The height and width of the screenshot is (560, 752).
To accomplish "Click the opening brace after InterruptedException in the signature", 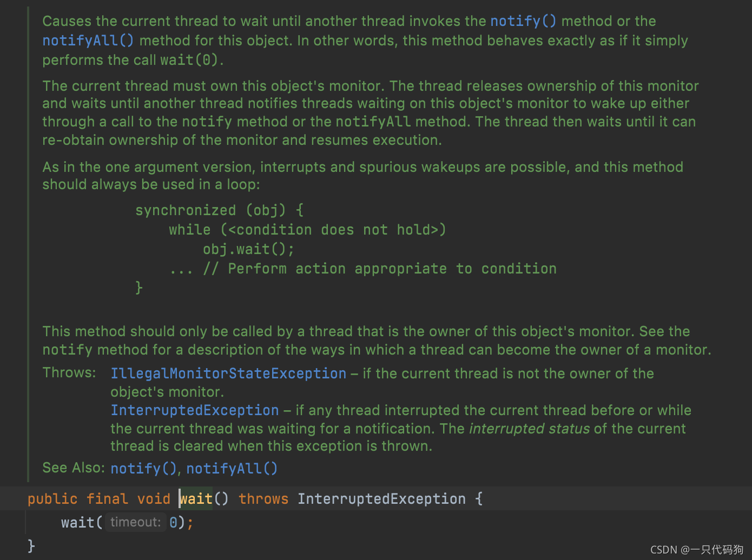I will [479, 498].
